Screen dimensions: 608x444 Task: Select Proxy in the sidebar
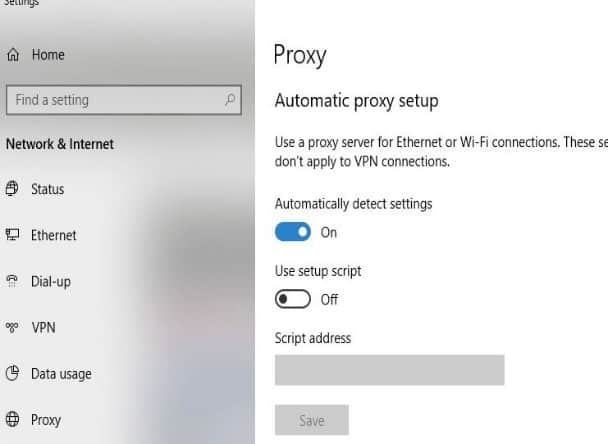(46, 420)
